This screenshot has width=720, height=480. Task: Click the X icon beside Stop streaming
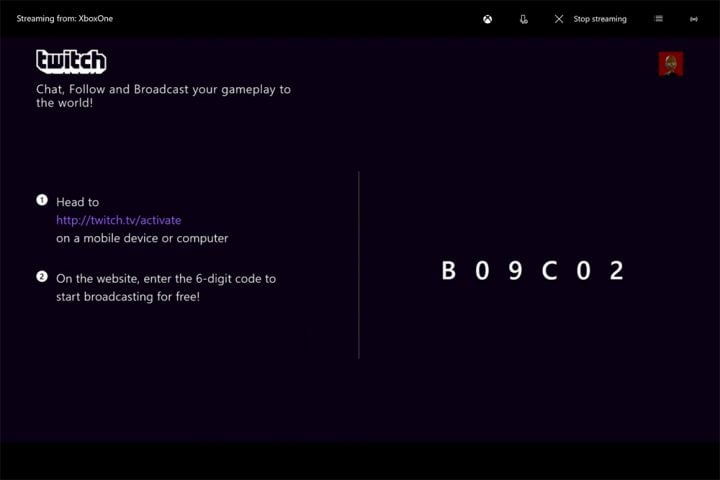[558, 19]
